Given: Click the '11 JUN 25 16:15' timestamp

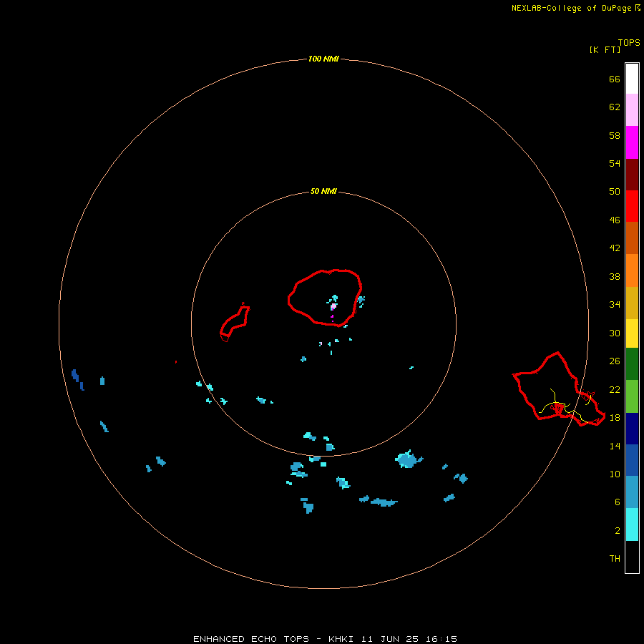Looking at the screenshot, I should [x=409, y=639].
